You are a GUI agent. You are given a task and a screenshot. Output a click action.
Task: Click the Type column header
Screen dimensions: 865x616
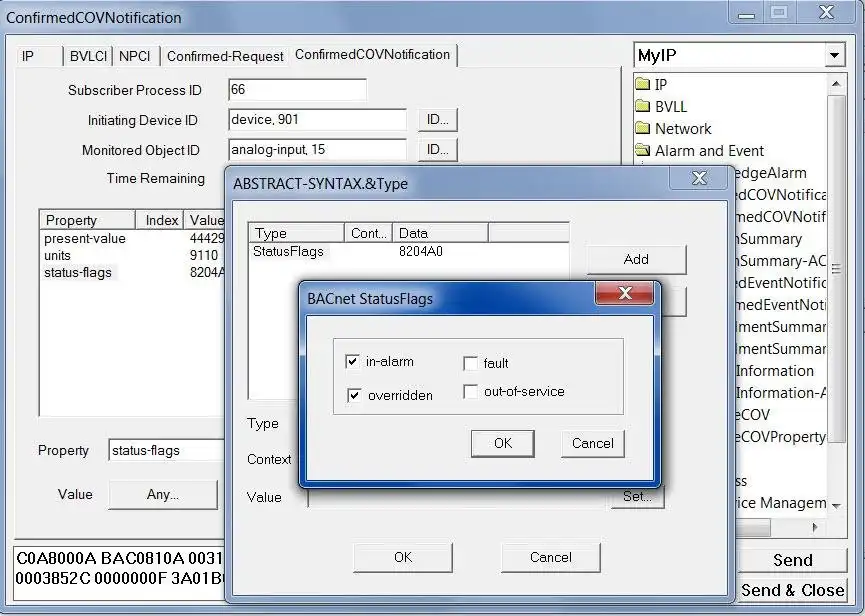click(x=297, y=233)
